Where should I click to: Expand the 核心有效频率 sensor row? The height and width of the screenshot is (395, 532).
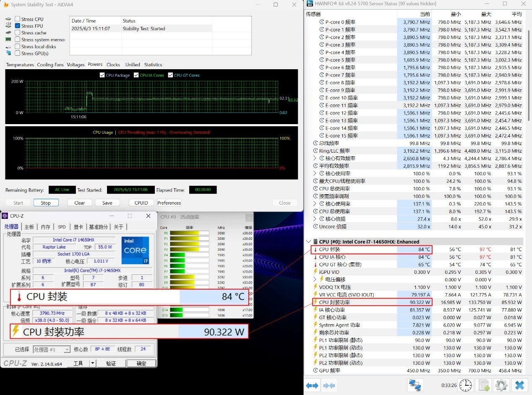coord(315,159)
